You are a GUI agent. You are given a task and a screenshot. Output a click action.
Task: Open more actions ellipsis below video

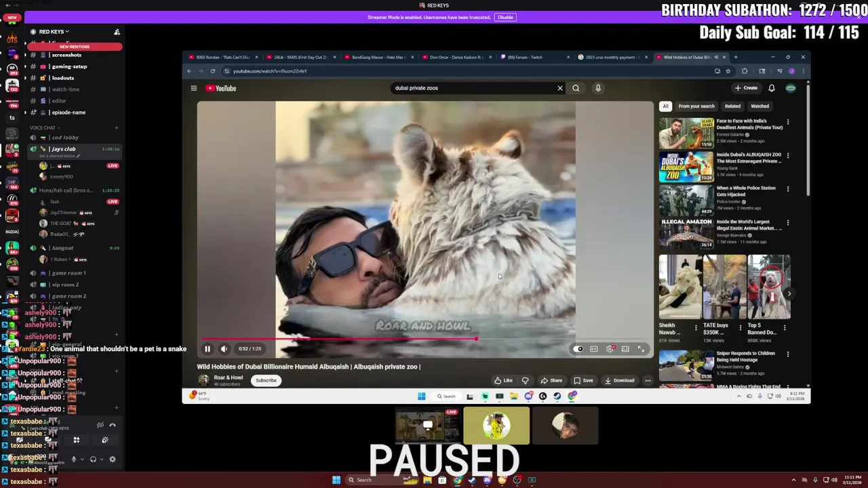coord(648,380)
